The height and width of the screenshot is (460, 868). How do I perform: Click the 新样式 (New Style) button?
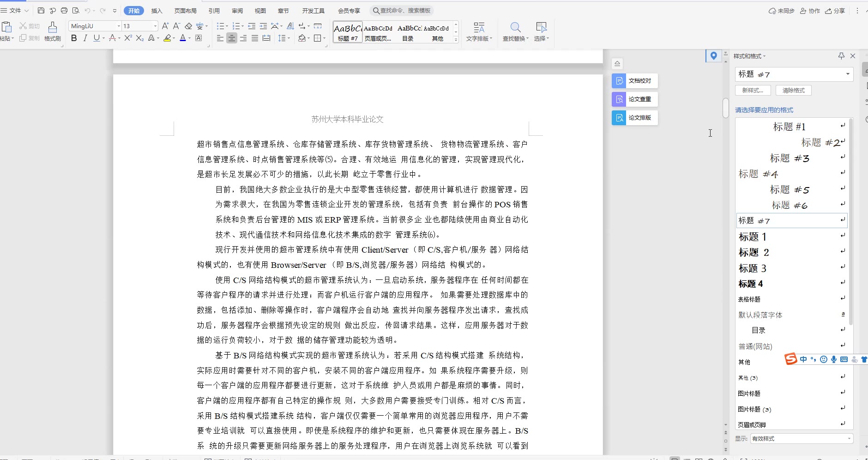pyautogui.click(x=753, y=91)
